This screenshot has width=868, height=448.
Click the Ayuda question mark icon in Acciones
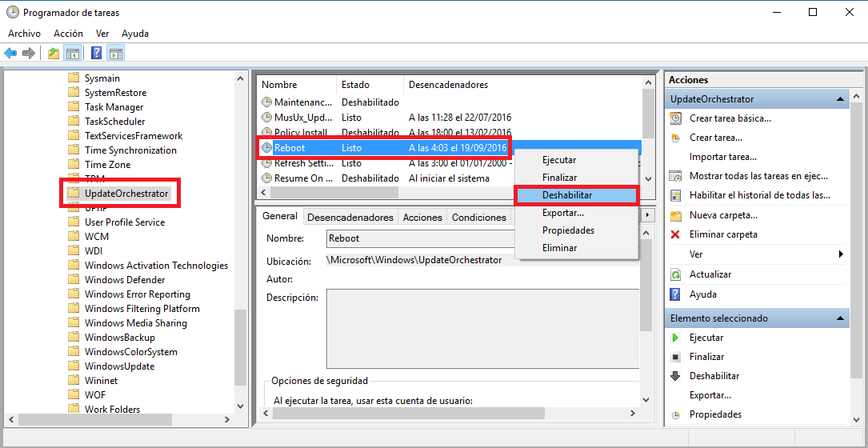pyautogui.click(x=675, y=294)
